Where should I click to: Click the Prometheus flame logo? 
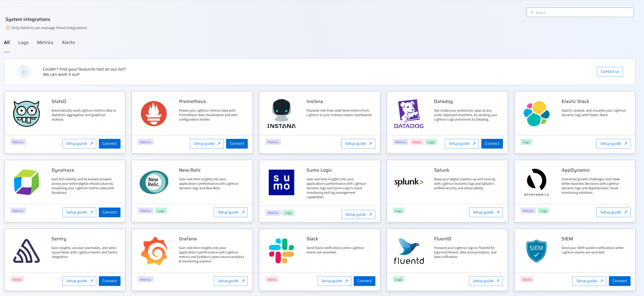[x=154, y=114]
